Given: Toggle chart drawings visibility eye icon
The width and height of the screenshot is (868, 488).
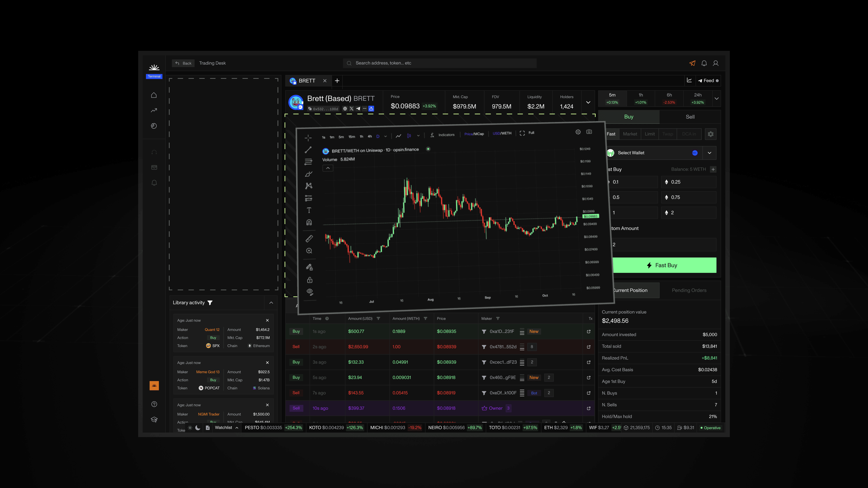Looking at the screenshot, I should click(x=310, y=292).
